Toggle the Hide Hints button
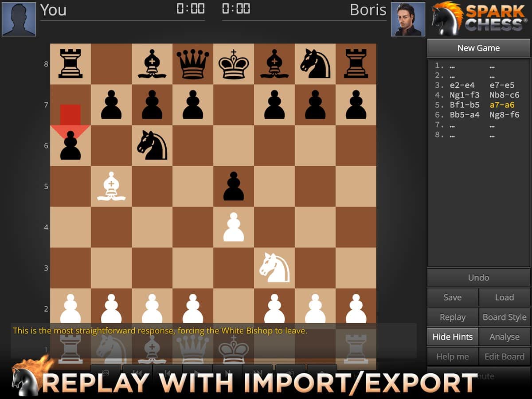The height and width of the screenshot is (399, 532). coord(452,337)
